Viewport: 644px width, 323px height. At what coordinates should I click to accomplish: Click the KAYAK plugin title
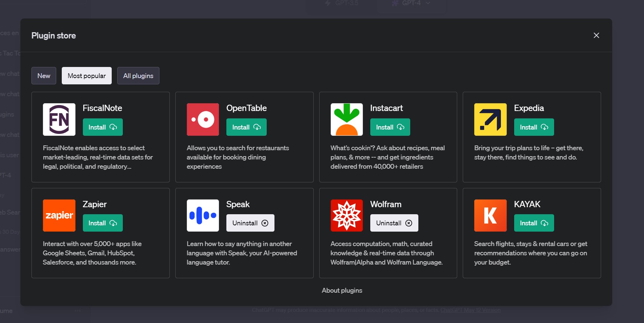tap(527, 204)
